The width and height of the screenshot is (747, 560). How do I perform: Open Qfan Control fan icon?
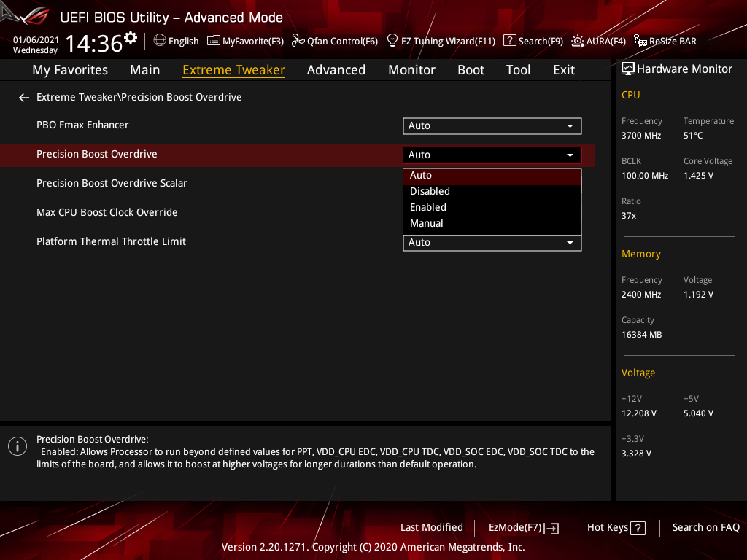(298, 41)
